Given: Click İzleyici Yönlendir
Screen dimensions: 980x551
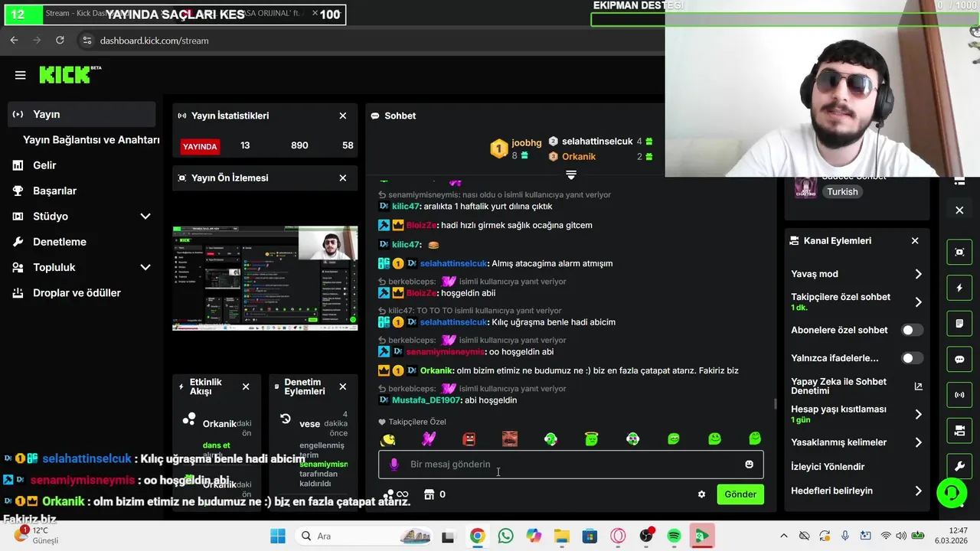Looking at the screenshot, I should click(828, 467).
